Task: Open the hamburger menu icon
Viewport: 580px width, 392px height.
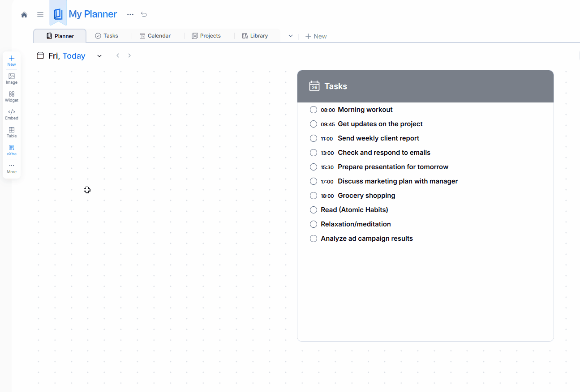Action: (x=40, y=15)
